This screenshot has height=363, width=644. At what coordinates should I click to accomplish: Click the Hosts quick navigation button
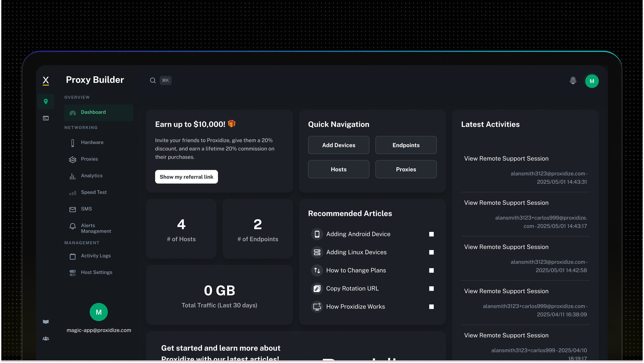click(x=339, y=169)
